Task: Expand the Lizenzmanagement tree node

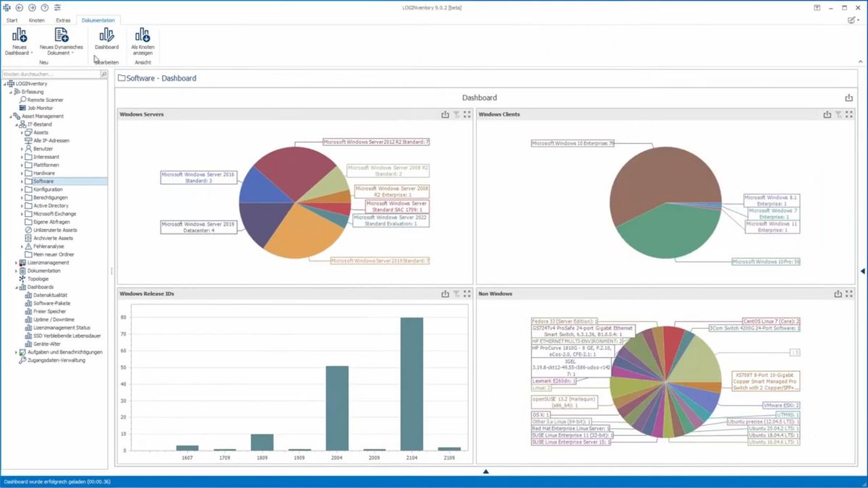Action: click(16, 263)
